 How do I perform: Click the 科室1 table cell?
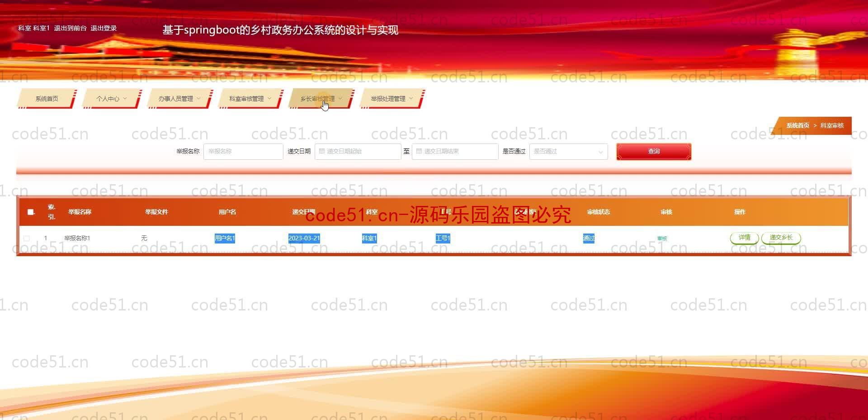point(369,238)
